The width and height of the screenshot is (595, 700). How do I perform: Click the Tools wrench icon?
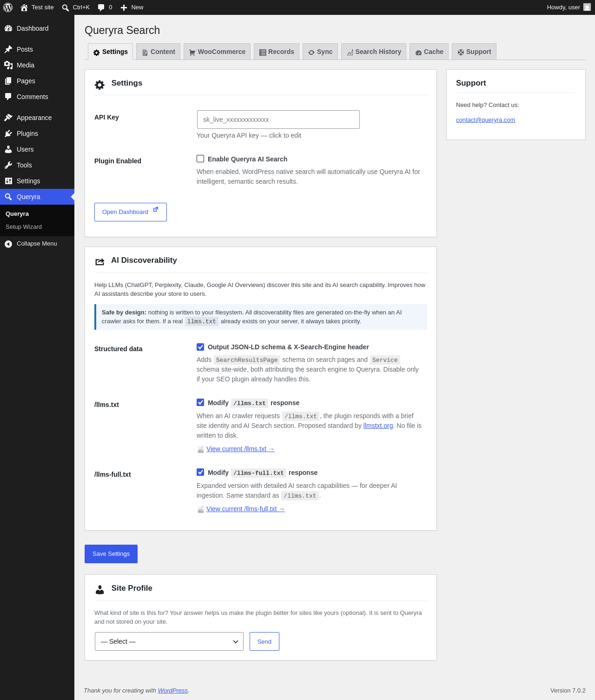click(8, 165)
